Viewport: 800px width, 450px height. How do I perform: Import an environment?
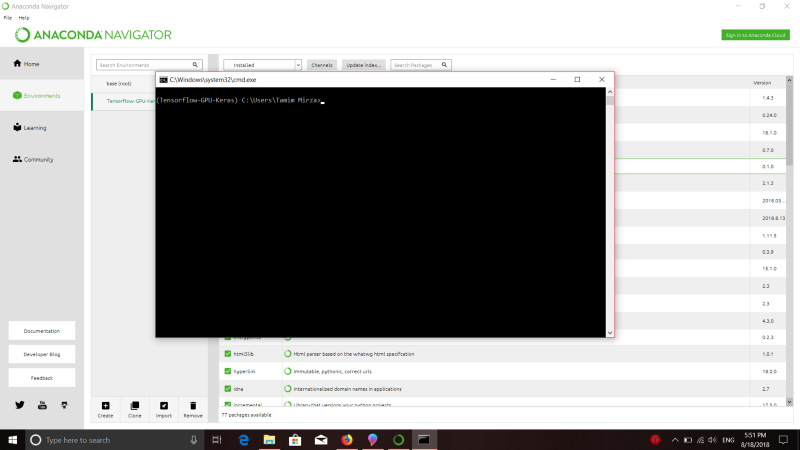pyautogui.click(x=164, y=410)
